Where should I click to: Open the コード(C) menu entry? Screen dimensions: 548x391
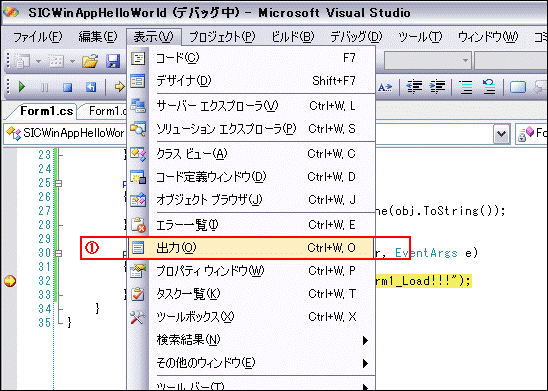point(251,58)
